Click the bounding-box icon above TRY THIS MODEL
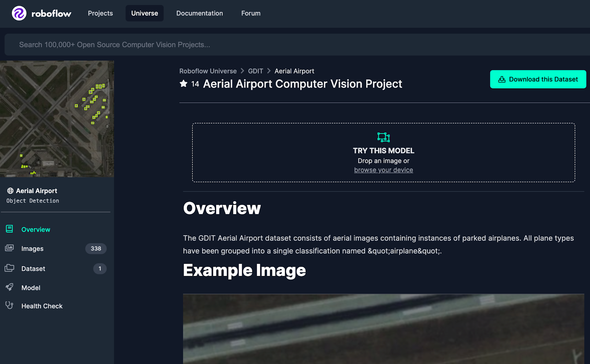This screenshot has width=590, height=364. [383, 137]
